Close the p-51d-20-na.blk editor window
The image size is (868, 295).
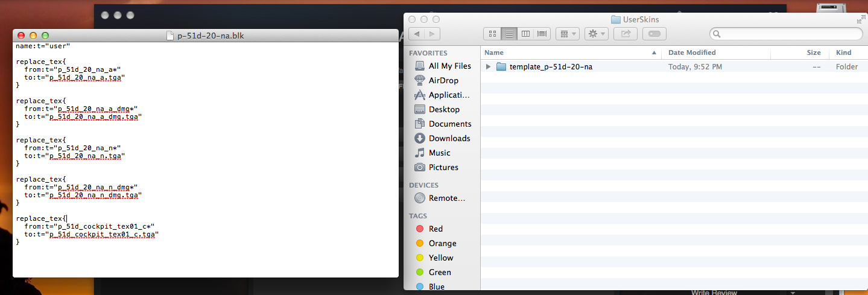[x=22, y=36]
